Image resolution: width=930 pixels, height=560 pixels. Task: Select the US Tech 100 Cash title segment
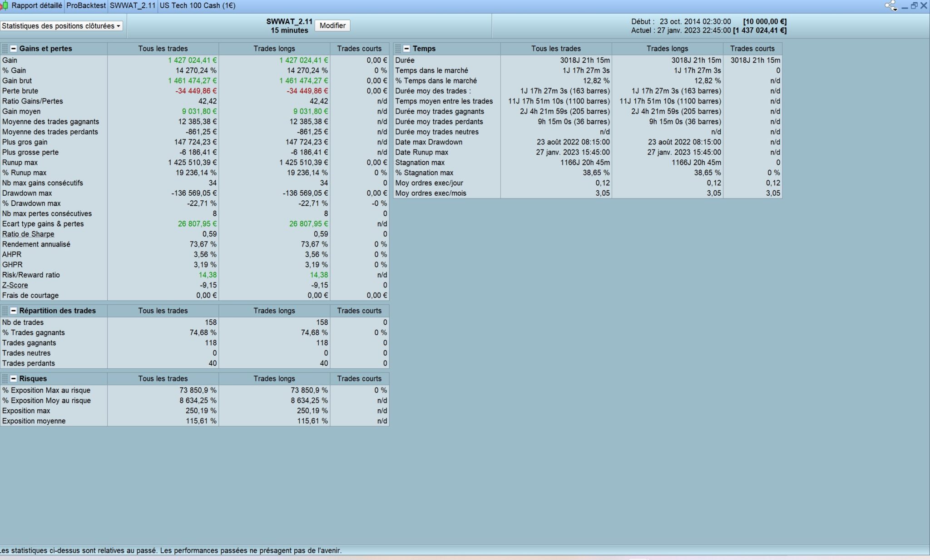click(198, 5)
